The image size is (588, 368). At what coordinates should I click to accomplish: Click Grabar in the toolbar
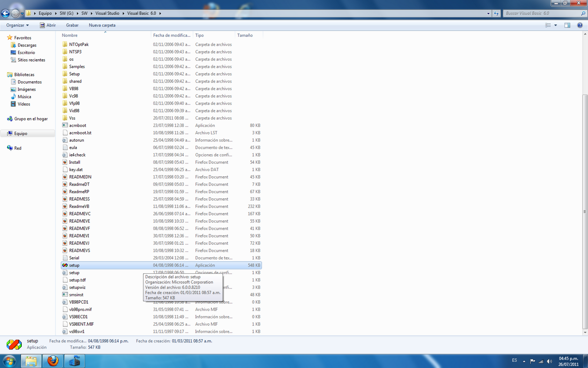click(72, 25)
